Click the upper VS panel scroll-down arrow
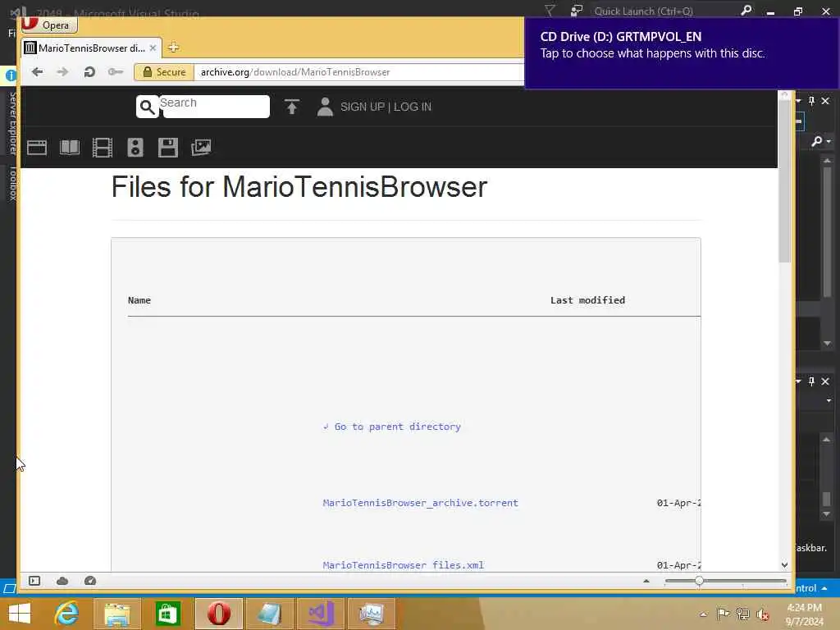 pos(827,343)
